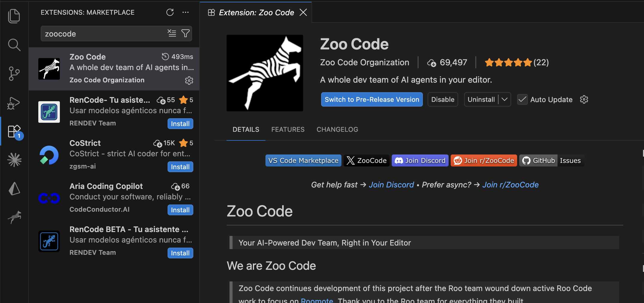Image resolution: width=644 pixels, height=303 pixels.
Task: Open Zoo Code Organization publisher link
Action: click(x=364, y=62)
